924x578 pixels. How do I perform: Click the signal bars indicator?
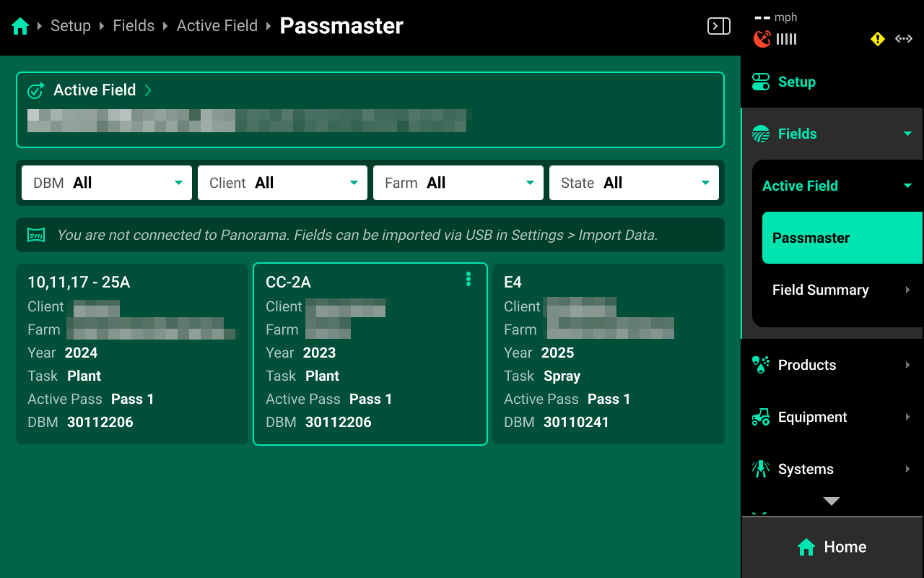tap(787, 39)
